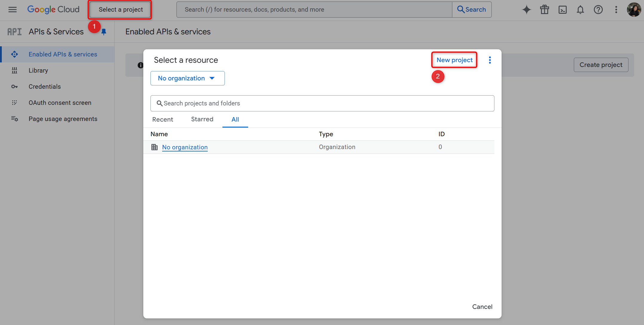
Task: Click the Google Cloud logo
Action: click(x=53, y=9)
